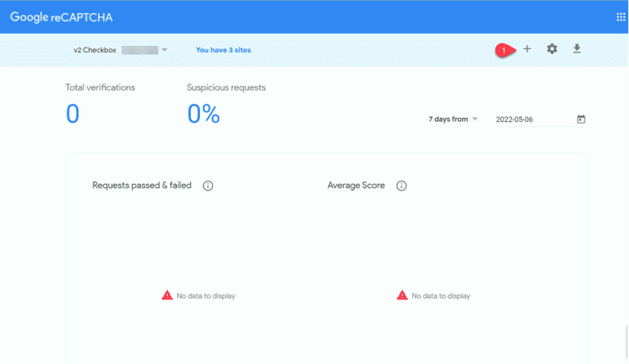Click the page vertical scrollbar

click(x=627, y=341)
